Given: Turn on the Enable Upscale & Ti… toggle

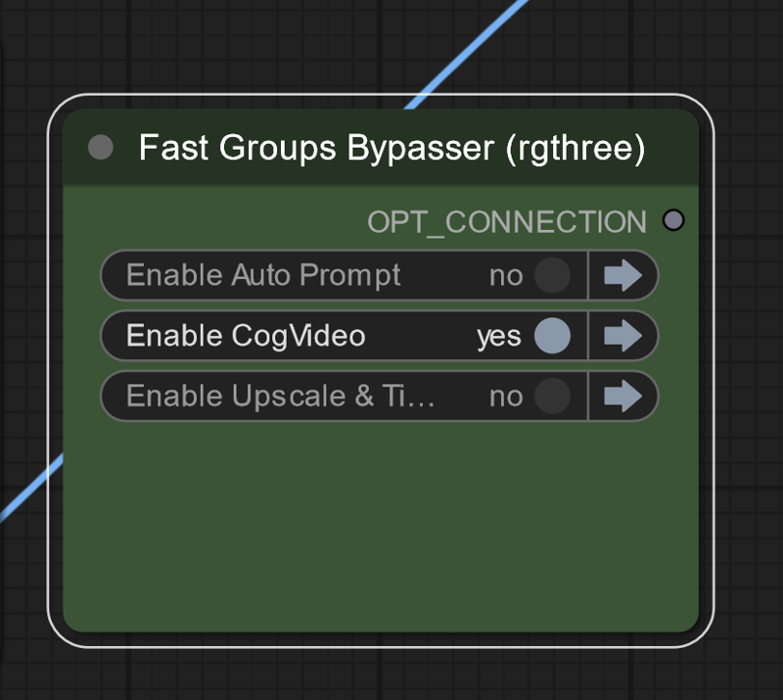Looking at the screenshot, I should pyautogui.click(x=552, y=397).
